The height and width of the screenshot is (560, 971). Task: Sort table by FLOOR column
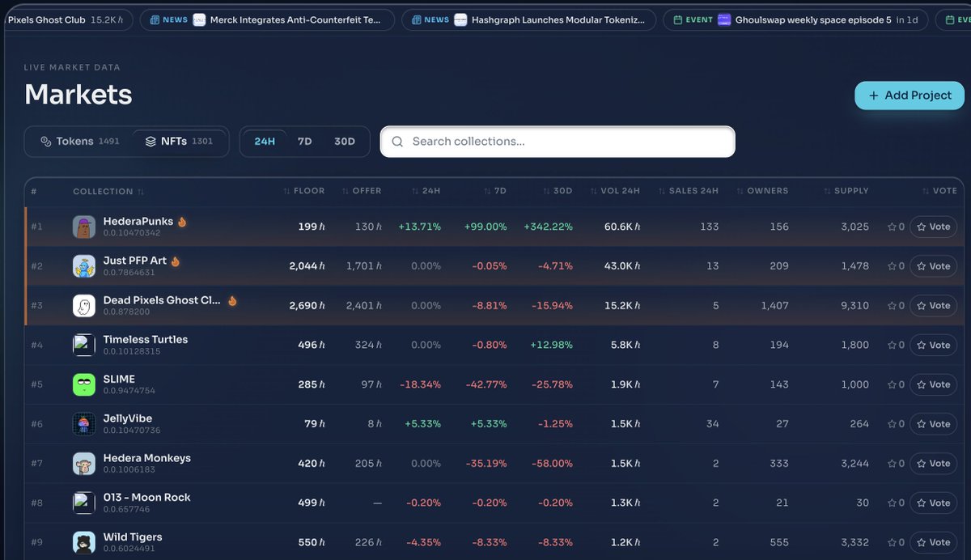304,191
